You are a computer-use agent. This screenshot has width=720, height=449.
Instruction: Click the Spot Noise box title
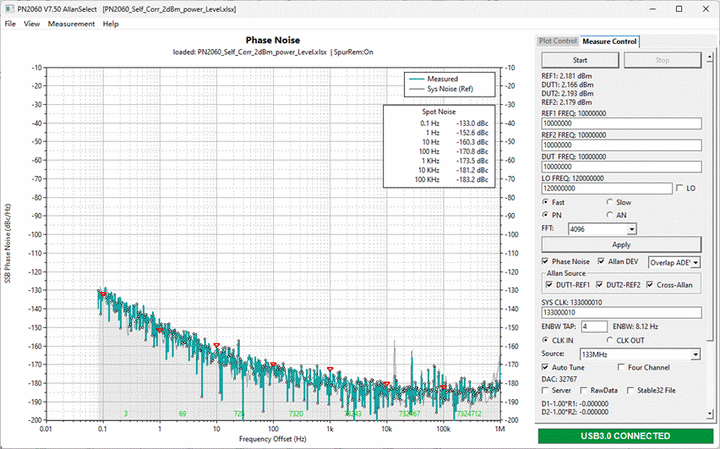(439, 112)
